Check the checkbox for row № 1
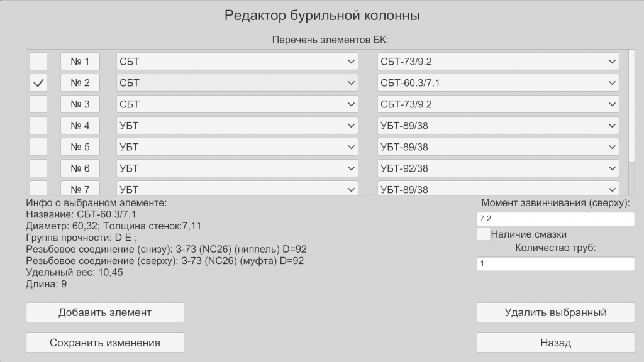644x362 pixels. tap(38, 62)
